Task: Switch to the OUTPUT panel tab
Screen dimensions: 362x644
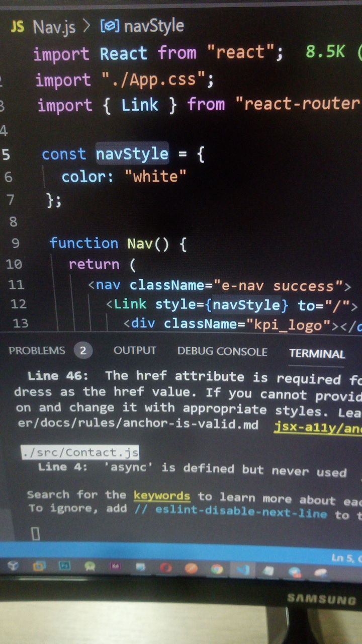Action: click(135, 351)
